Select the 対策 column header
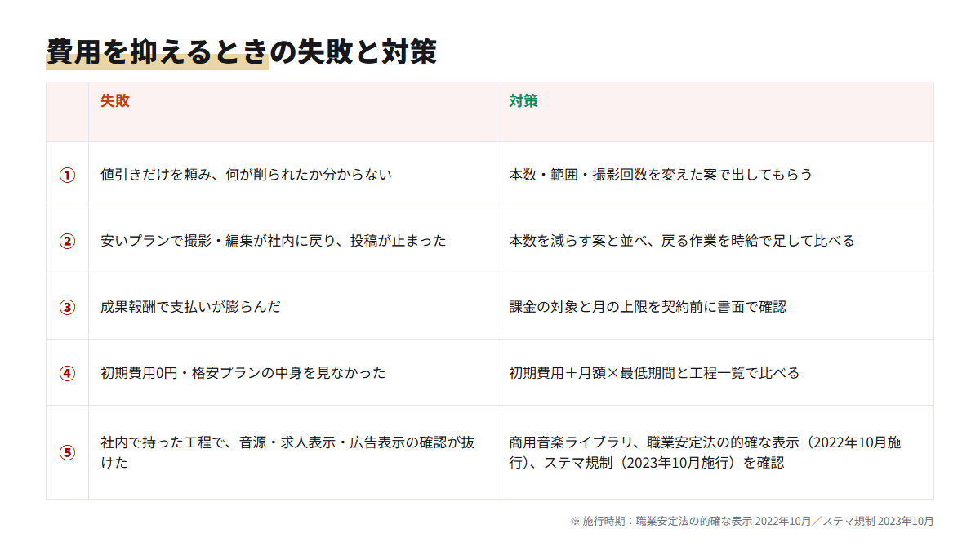 pyautogui.click(x=715, y=112)
